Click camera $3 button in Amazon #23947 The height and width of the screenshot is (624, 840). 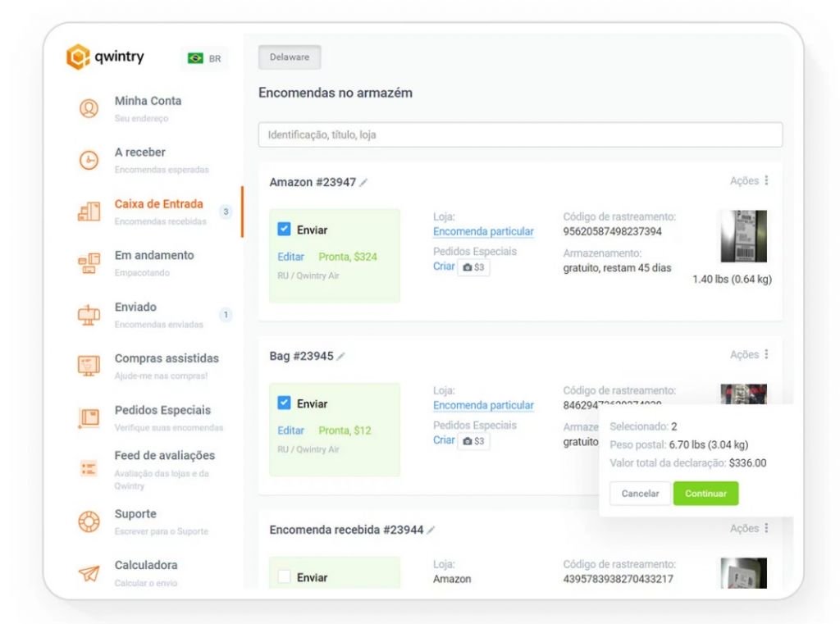473,266
